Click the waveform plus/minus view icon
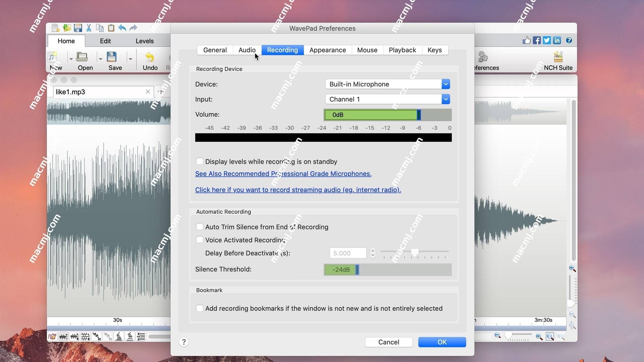Viewport: 644px width, 362px height. click(63, 337)
